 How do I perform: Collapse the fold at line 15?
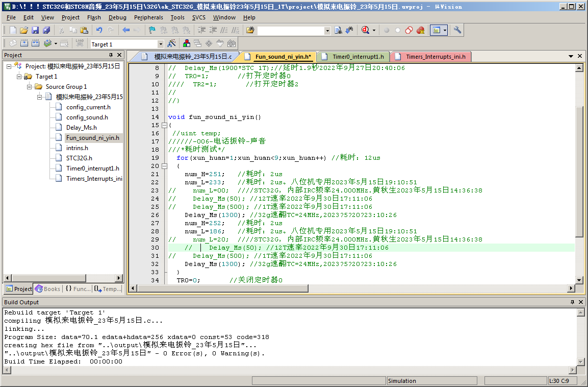[164, 126]
